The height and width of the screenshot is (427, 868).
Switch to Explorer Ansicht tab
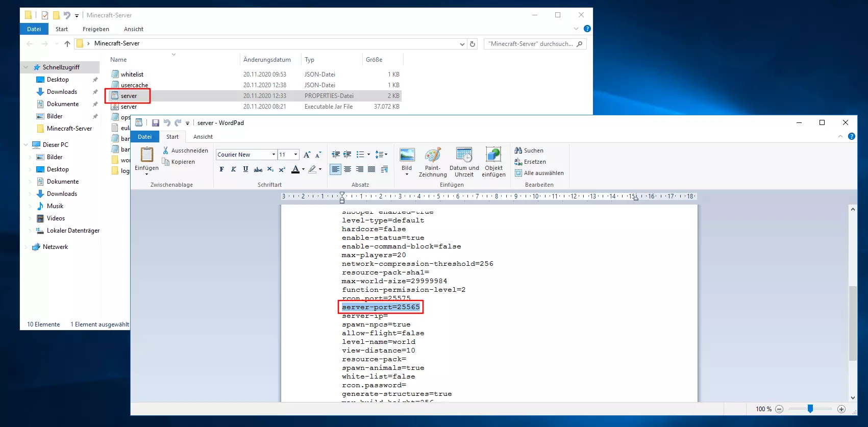click(134, 29)
